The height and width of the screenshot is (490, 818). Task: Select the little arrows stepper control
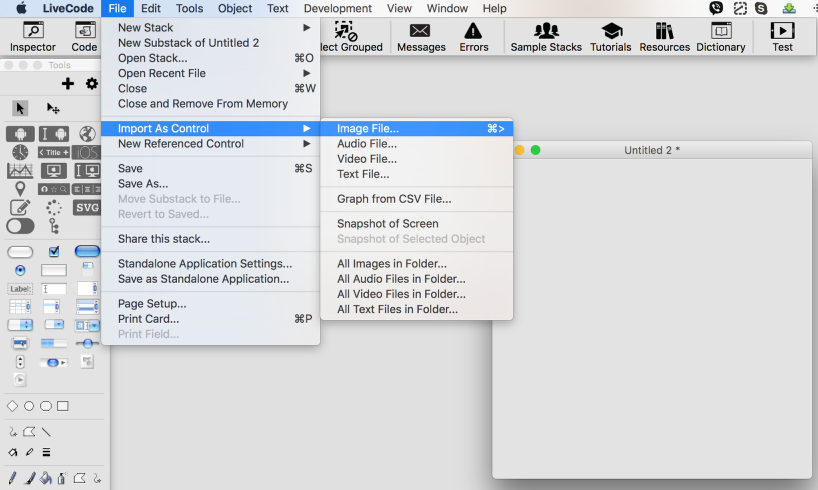(20, 361)
